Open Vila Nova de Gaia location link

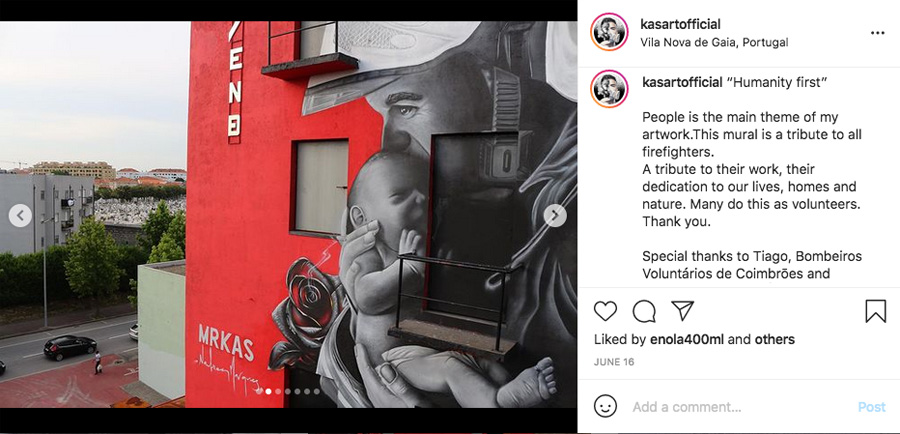(x=714, y=42)
